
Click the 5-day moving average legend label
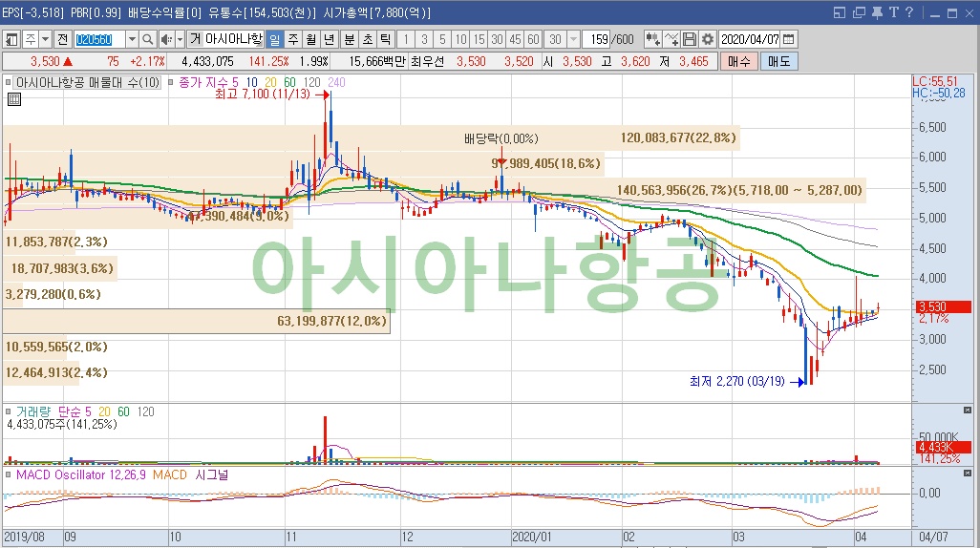point(235,82)
